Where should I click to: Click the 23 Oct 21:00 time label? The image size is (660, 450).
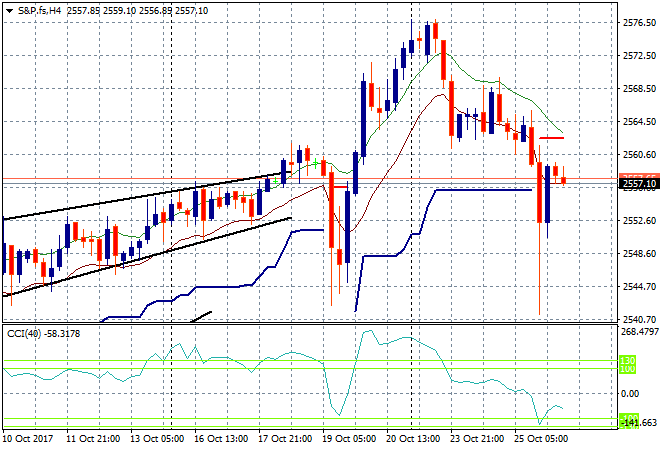[x=477, y=439]
